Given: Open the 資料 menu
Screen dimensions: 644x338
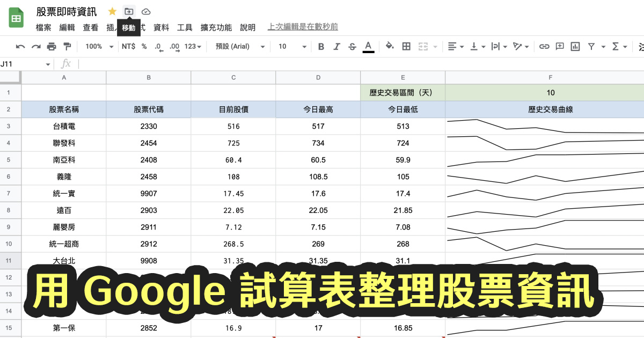Looking at the screenshot, I should click(x=162, y=27).
